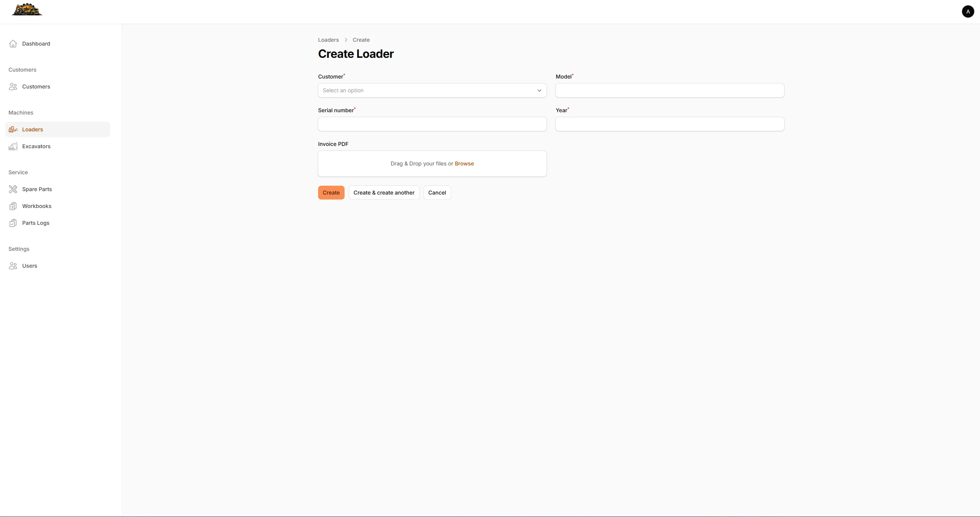Click the Create Loader page title

pyautogui.click(x=356, y=54)
